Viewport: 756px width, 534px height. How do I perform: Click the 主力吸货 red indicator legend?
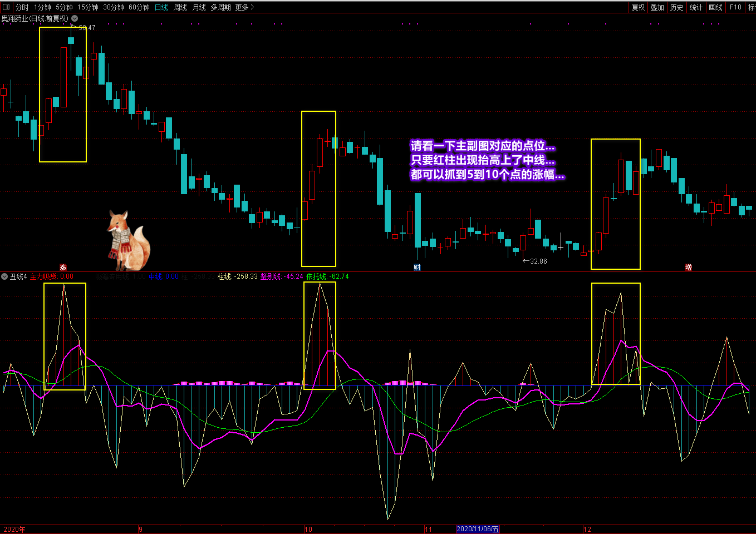[51, 276]
